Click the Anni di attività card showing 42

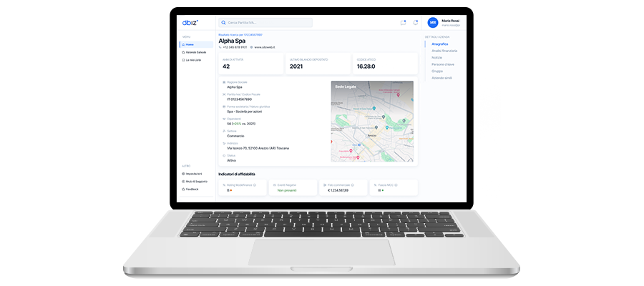click(x=251, y=64)
